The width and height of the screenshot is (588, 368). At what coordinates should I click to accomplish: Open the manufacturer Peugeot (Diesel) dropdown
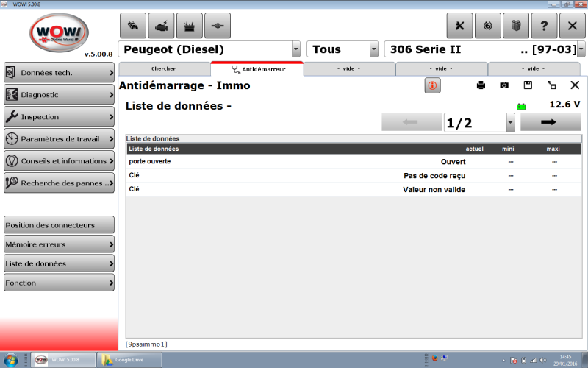coord(296,49)
